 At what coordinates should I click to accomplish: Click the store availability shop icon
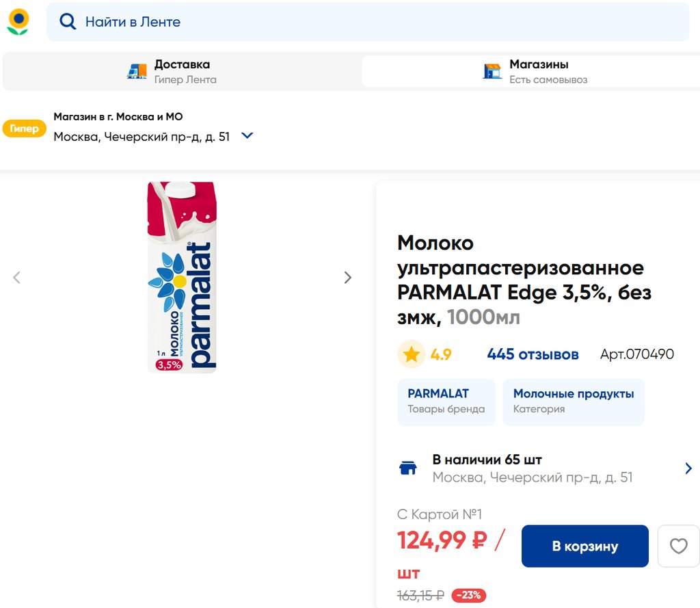click(408, 468)
